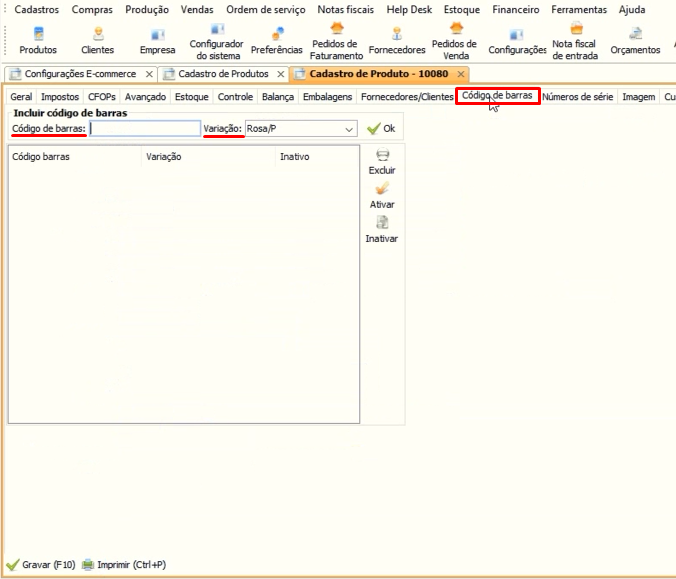Open the Fornecedores toolbar icon
Viewport: 676px width, 579px height.
point(397,34)
